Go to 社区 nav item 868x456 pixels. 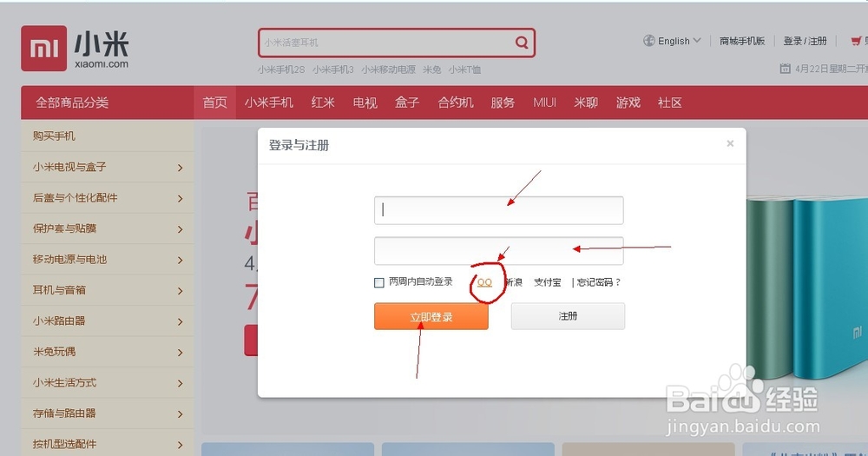670,102
